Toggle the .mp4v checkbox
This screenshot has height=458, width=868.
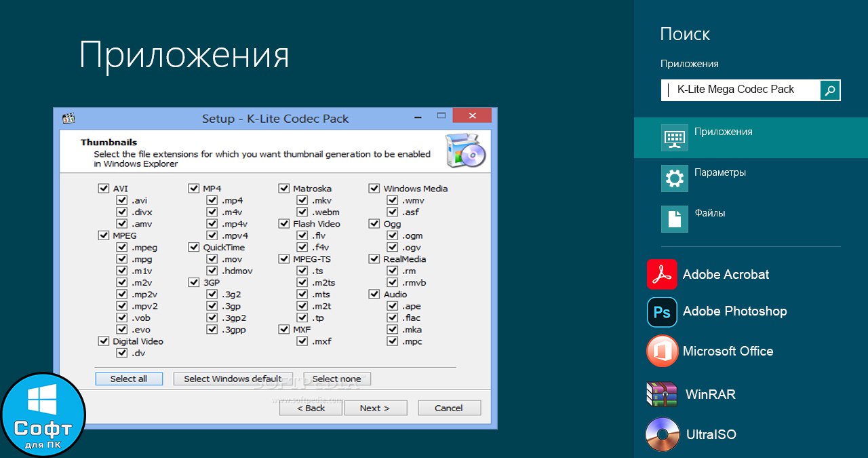(212, 223)
